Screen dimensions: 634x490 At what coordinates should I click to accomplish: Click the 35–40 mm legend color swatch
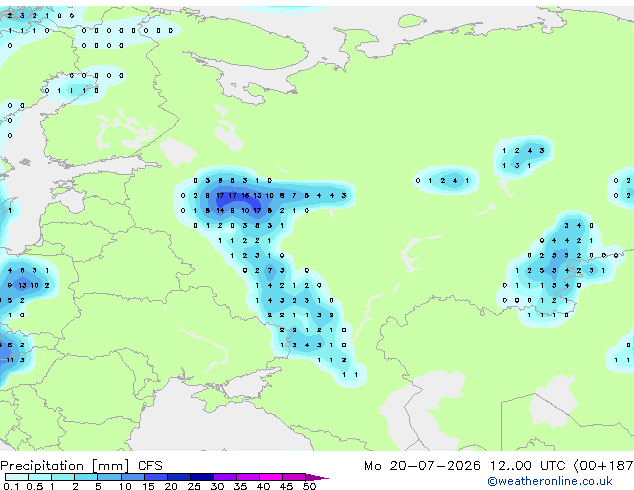point(248,477)
